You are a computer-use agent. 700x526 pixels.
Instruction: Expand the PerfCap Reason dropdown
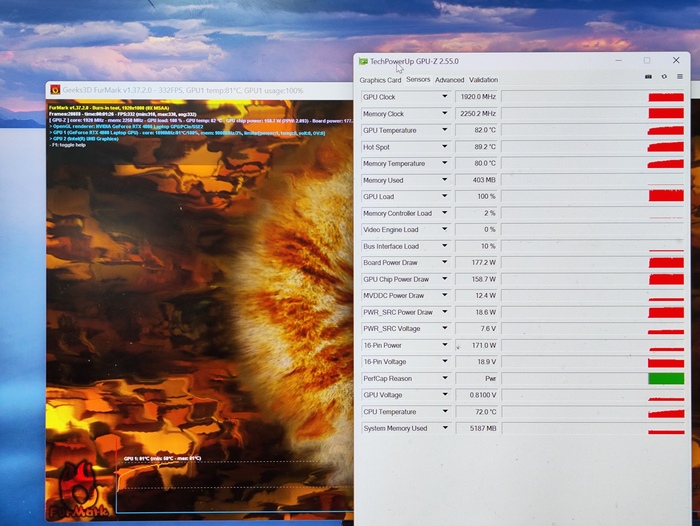(445, 379)
